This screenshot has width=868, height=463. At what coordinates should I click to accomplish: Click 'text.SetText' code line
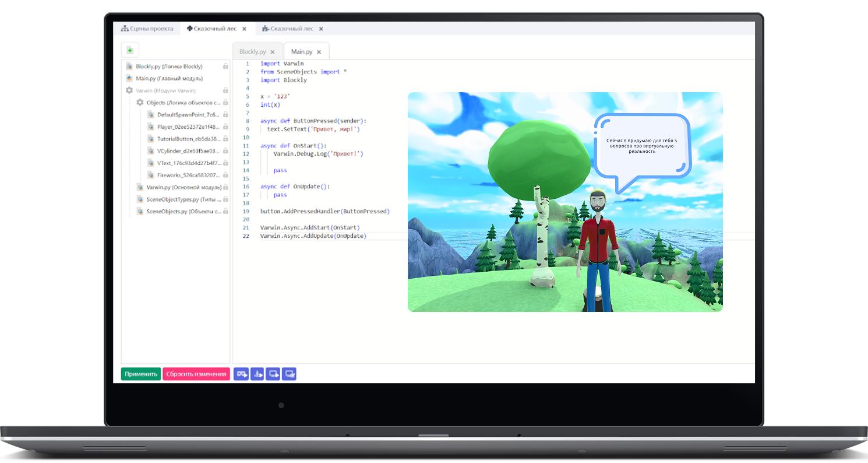313,129
